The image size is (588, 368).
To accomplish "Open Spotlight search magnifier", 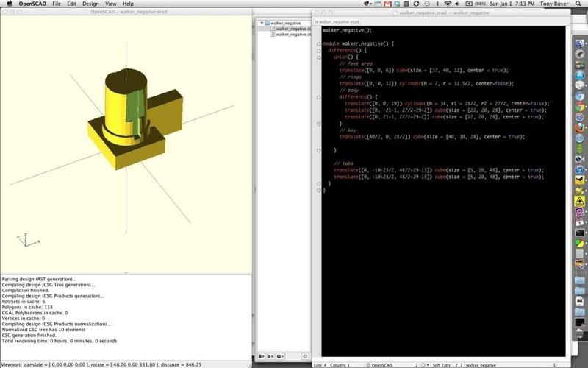I will click(578, 4).
